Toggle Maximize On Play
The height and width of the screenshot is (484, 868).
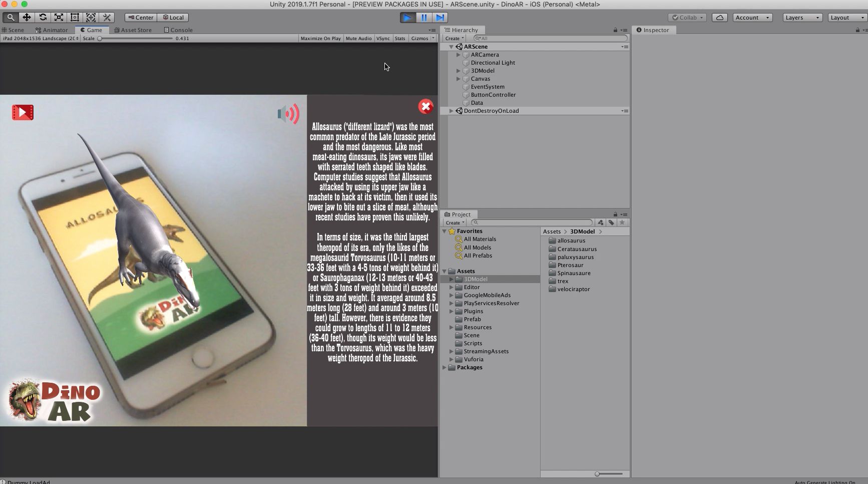coord(320,39)
